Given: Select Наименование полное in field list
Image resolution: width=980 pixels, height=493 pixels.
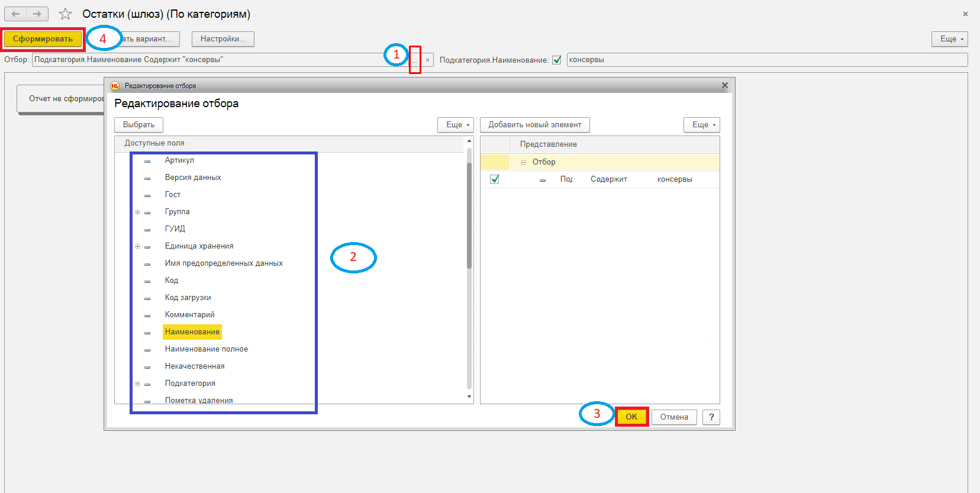Looking at the screenshot, I should pyautogui.click(x=207, y=349).
